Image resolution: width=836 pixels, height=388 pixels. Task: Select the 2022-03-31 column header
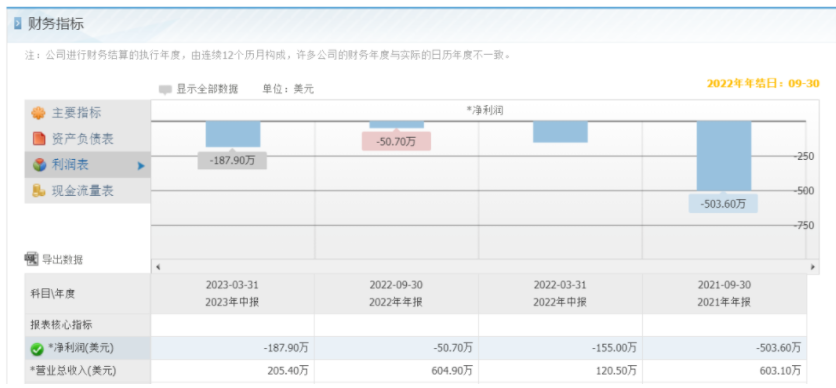560,293
